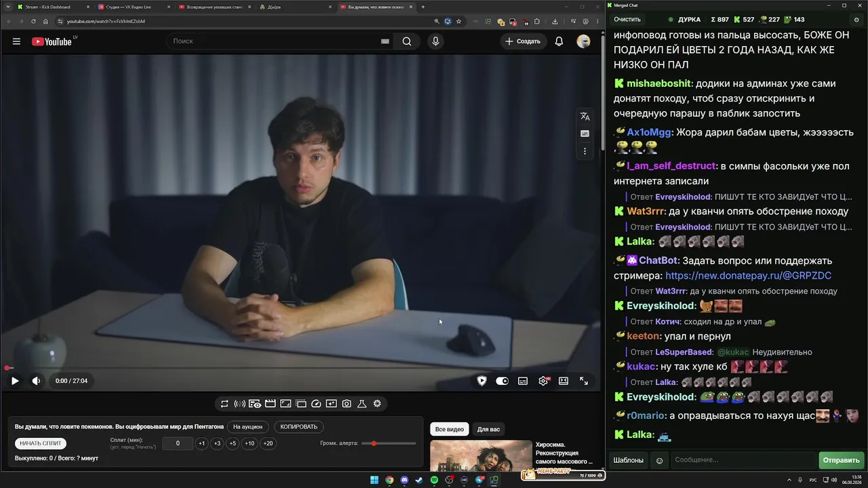Select the 'Для вас' chip

[x=488, y=430]
